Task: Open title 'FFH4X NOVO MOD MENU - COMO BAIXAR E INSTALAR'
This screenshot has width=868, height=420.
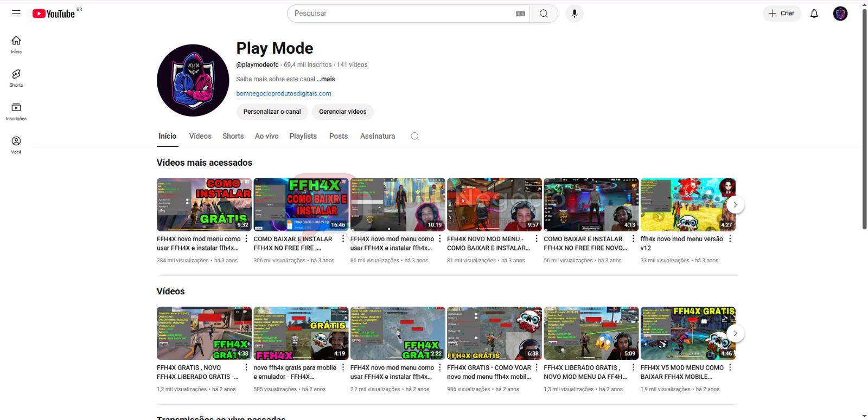Action: [x=488, y=243]
